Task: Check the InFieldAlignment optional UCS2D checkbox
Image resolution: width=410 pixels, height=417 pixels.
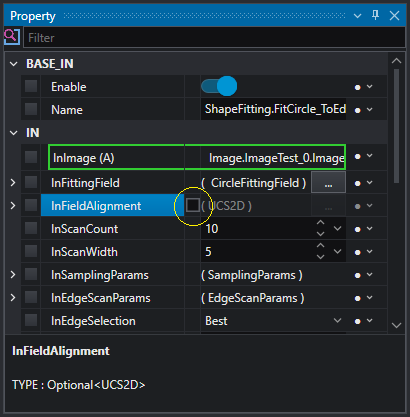Action: point(193,205)
